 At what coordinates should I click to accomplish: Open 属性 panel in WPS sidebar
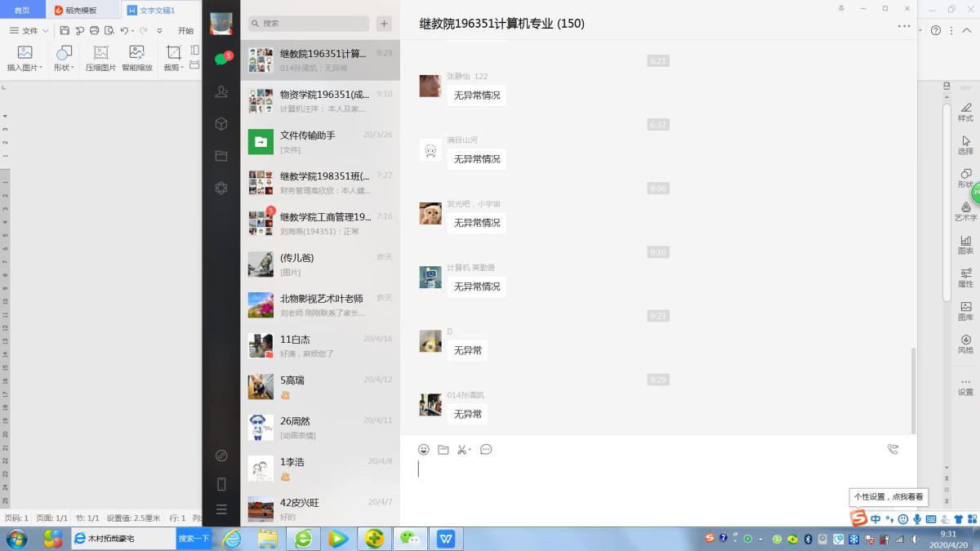(965, 278)
